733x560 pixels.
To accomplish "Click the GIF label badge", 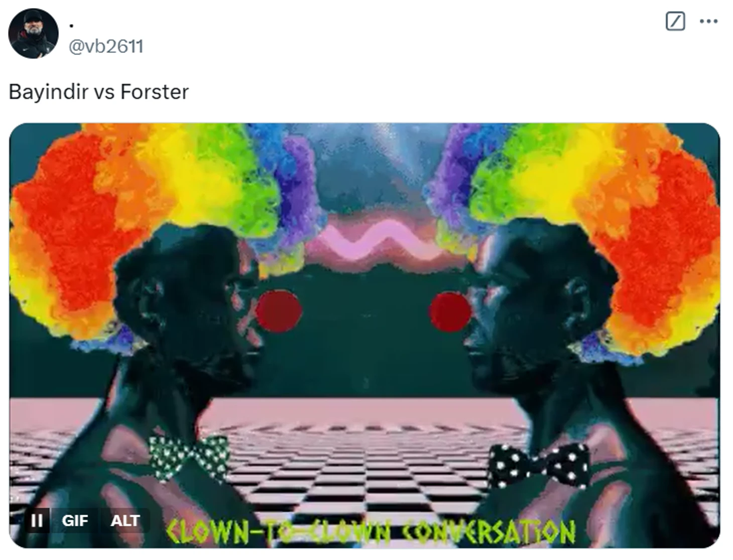I will point(75,521).
